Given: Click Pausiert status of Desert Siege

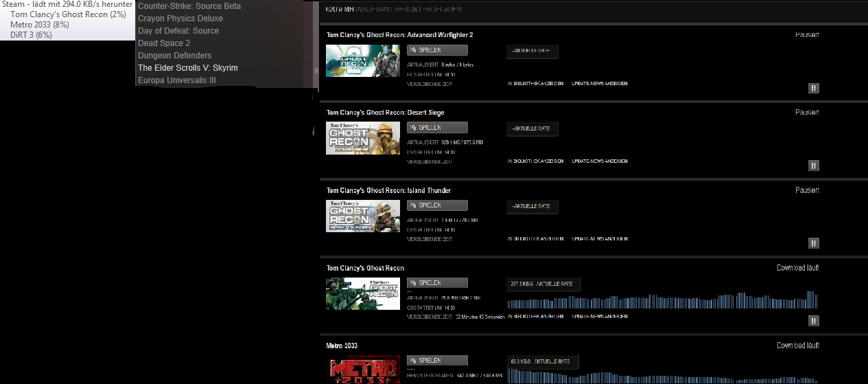Looking at the screenshot, I should coord(807,113).
